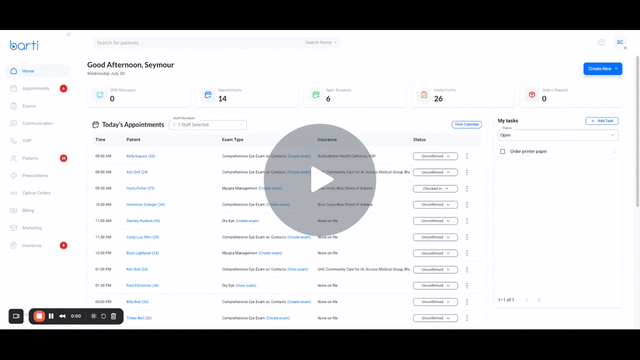
Task: Click the Appointments stat card icon
Action: point(208,95)
